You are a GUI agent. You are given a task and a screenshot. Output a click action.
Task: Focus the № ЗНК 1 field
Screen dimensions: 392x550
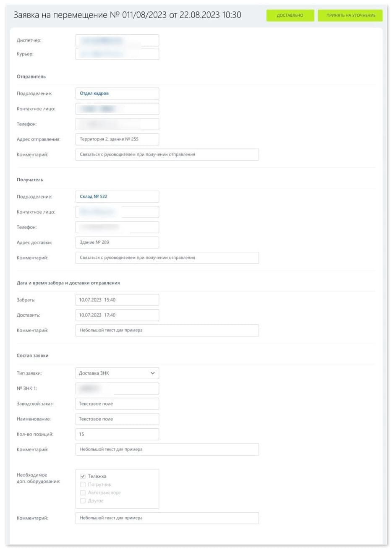pyautogui.click(x=117, y=388)
